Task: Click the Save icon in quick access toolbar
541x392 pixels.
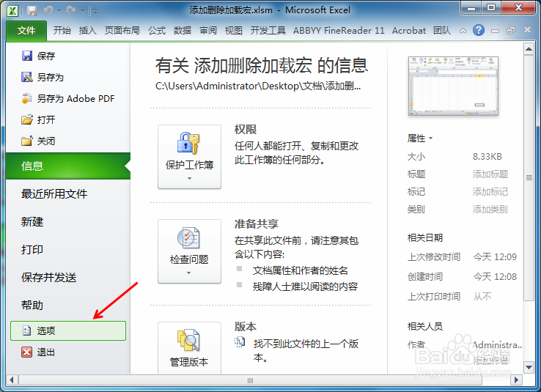Action: 32,11
